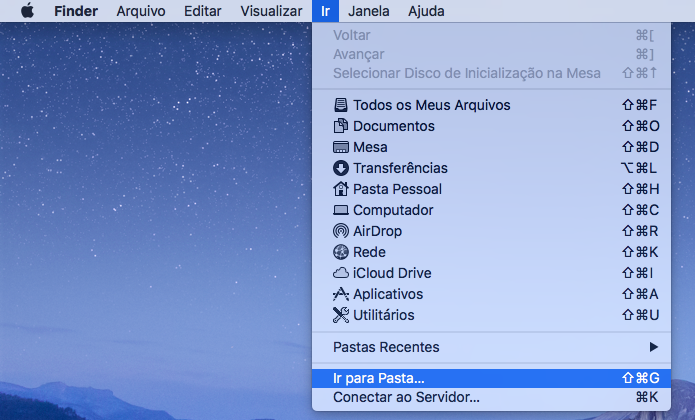Select Transferências entry text
The height and width of the screenshot is (420, 695).
click(x=400, y=168)
